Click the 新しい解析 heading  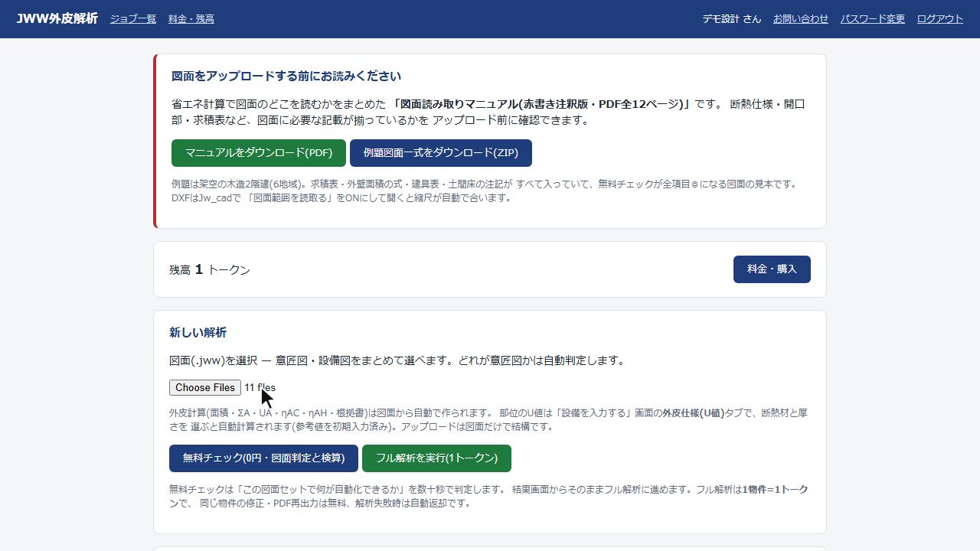pos(198,333)
